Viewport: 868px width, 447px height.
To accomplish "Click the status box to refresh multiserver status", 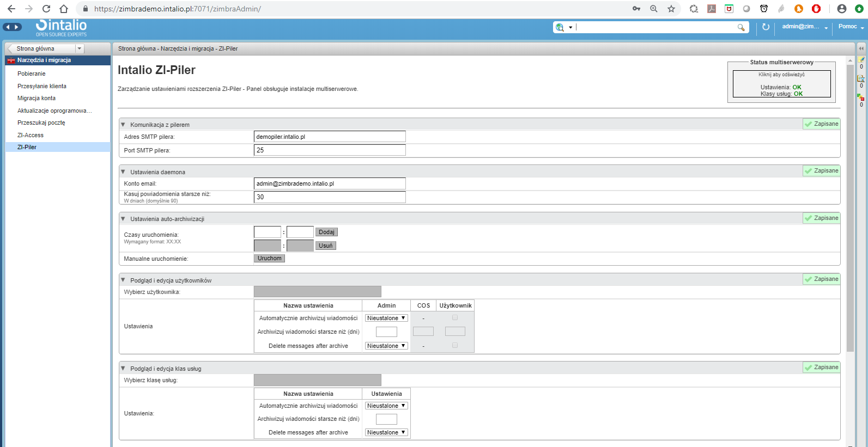I will point(781,84).
